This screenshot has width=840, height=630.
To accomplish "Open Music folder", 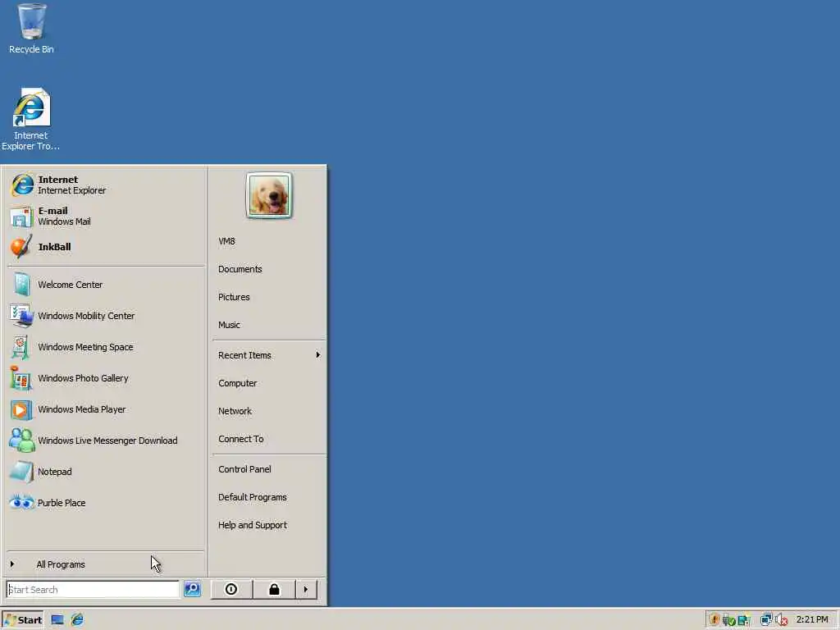I will (269, 325).
